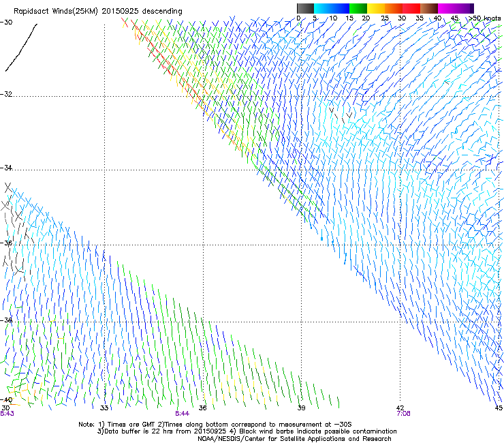Pick the brown 35-40 knots legend color
This screenshot has height=443, width=504.
(x=429, y=8)
